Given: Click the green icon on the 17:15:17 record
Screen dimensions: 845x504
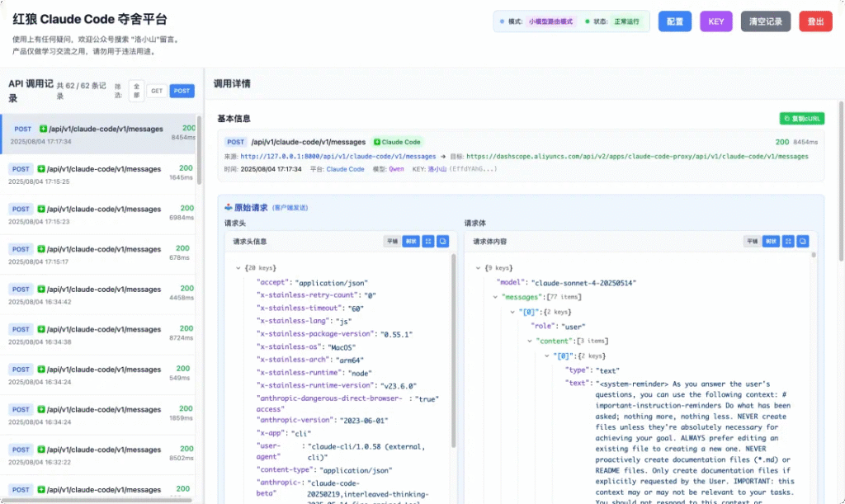Looking at the screenshot, I should point(41,249).
